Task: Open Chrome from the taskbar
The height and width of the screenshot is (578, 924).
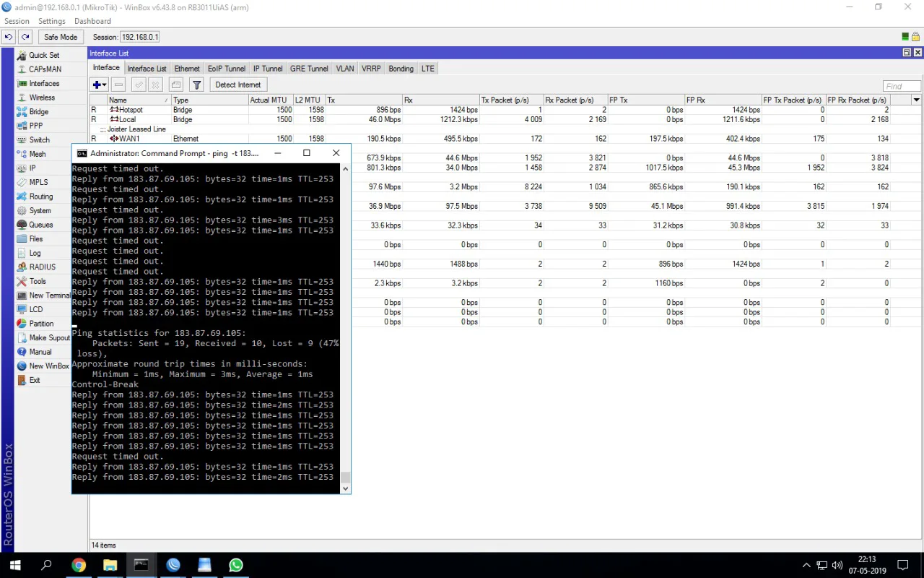Action: 79,565
